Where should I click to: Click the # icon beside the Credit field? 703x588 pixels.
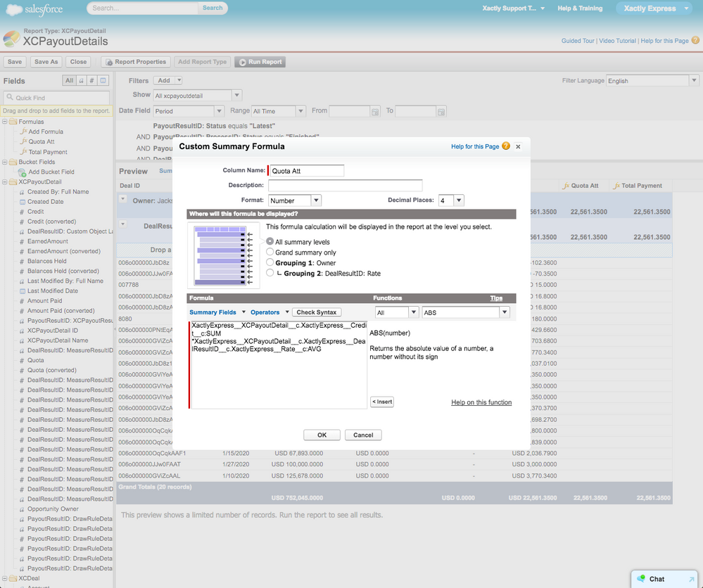22,212
